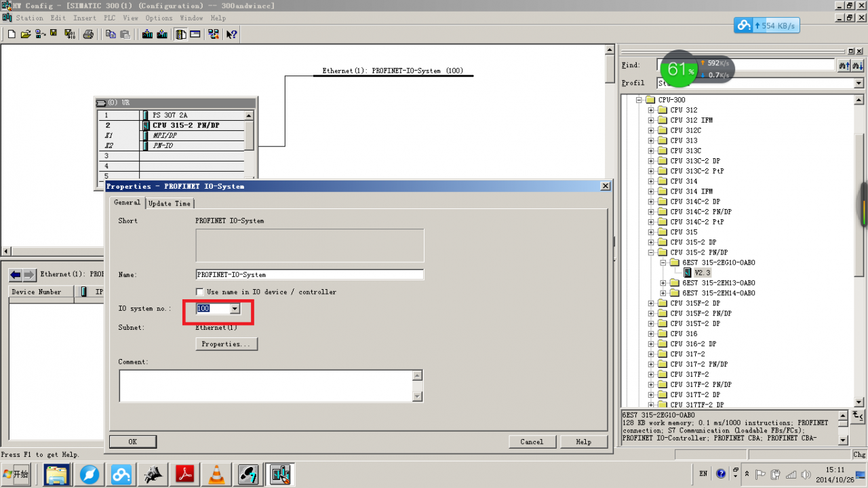Collapse the CPU 315-2 PN/DP folder
Screen dimensions: 868x488
point(652,252)
